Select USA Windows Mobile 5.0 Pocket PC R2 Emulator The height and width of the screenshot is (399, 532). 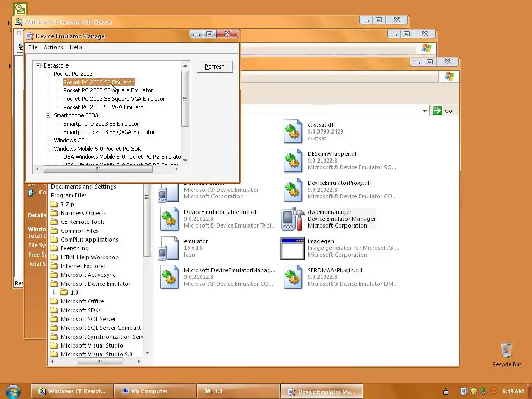click(x=122, y=157)
